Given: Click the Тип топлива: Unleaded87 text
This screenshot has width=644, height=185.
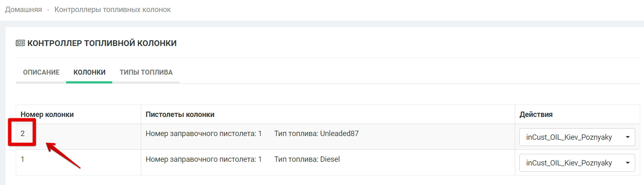Looking at the screenshot, I should [316, 134].
